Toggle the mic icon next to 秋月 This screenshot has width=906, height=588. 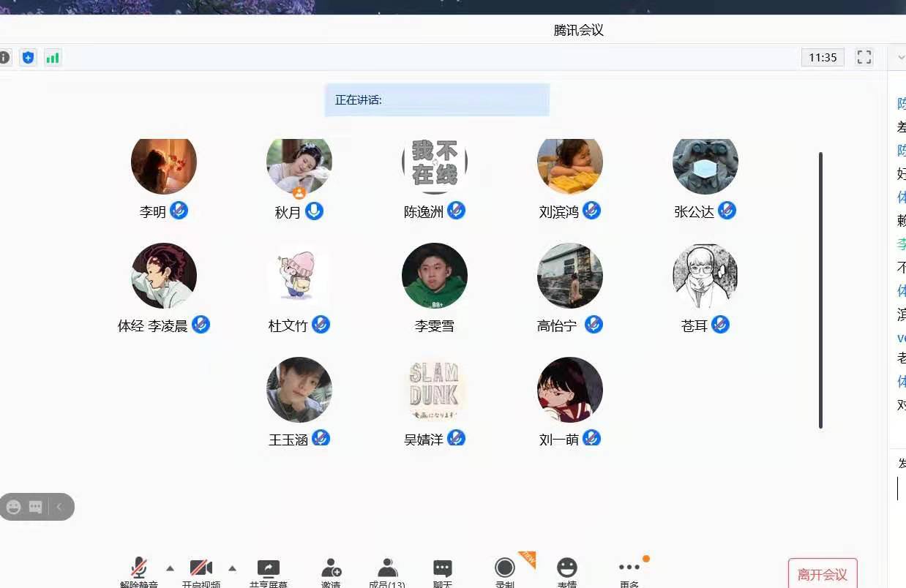pos(315,211)
